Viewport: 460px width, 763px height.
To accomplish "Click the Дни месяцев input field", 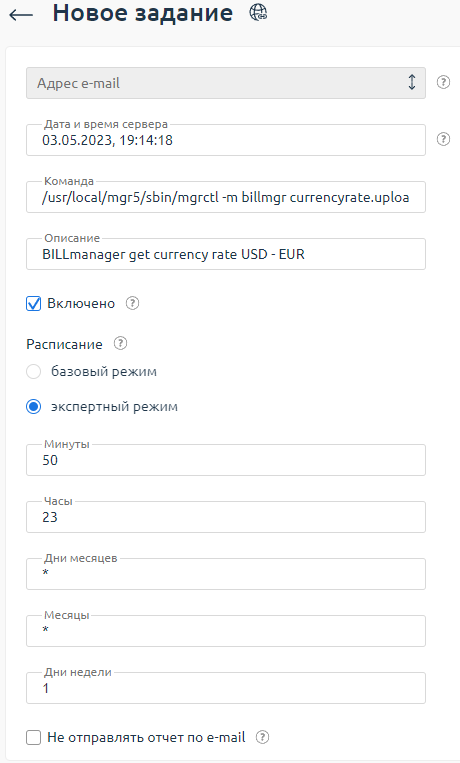I will 226,574.
